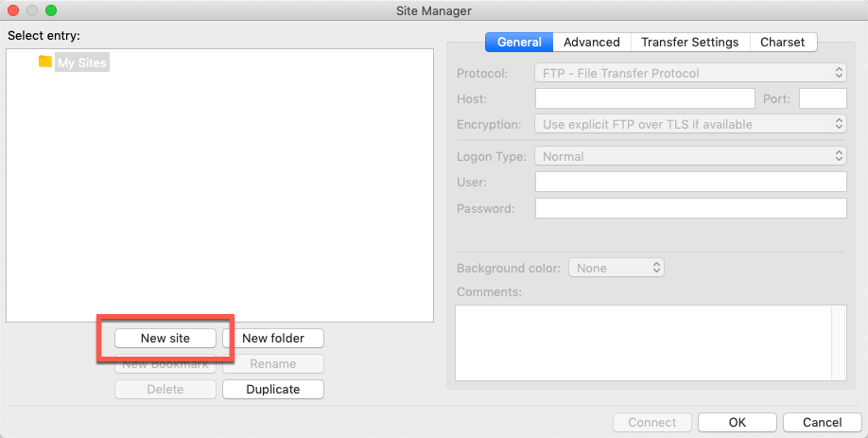Confirm with the OK button
Viewport: 868px width, 438px height.
[x=737, y=422]
